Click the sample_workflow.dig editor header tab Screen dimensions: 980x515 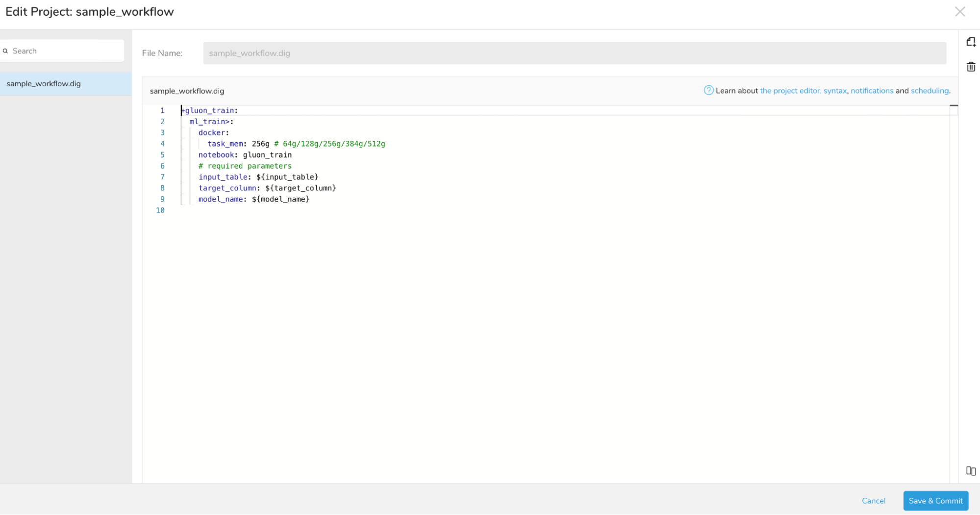(x=187, y=91)
